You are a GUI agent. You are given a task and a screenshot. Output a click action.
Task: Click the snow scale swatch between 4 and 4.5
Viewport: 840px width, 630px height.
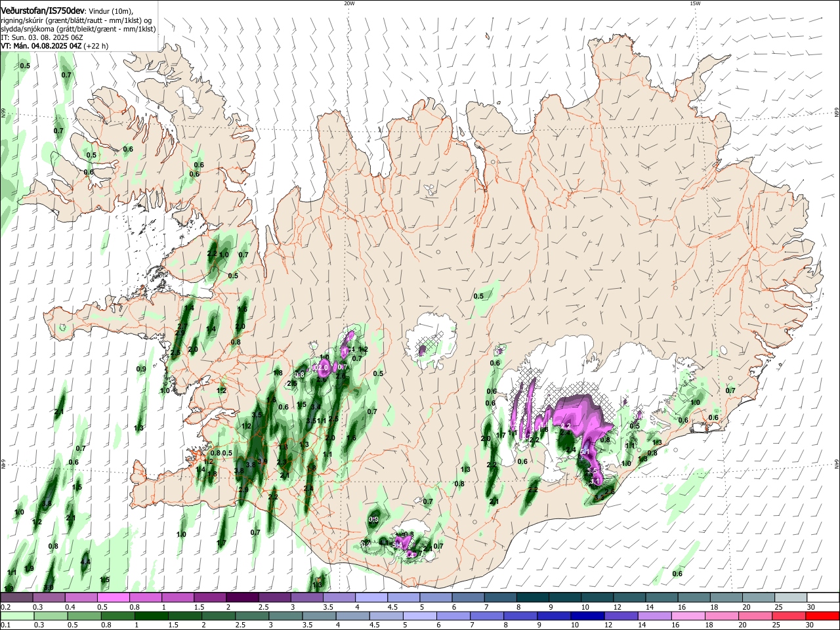371,598
